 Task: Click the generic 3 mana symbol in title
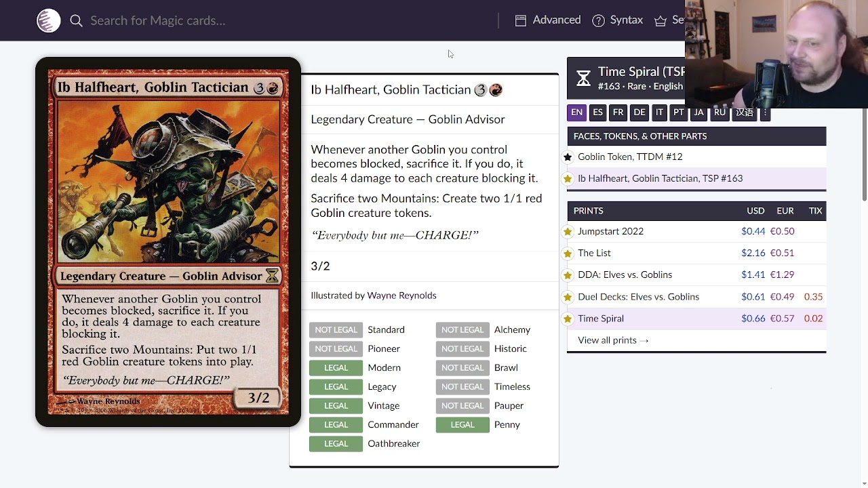pos(480,89)
